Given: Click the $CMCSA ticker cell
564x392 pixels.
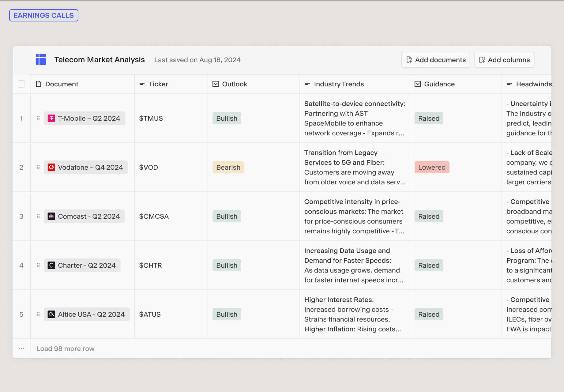Looking at the screenshot, I should point(171,216).
